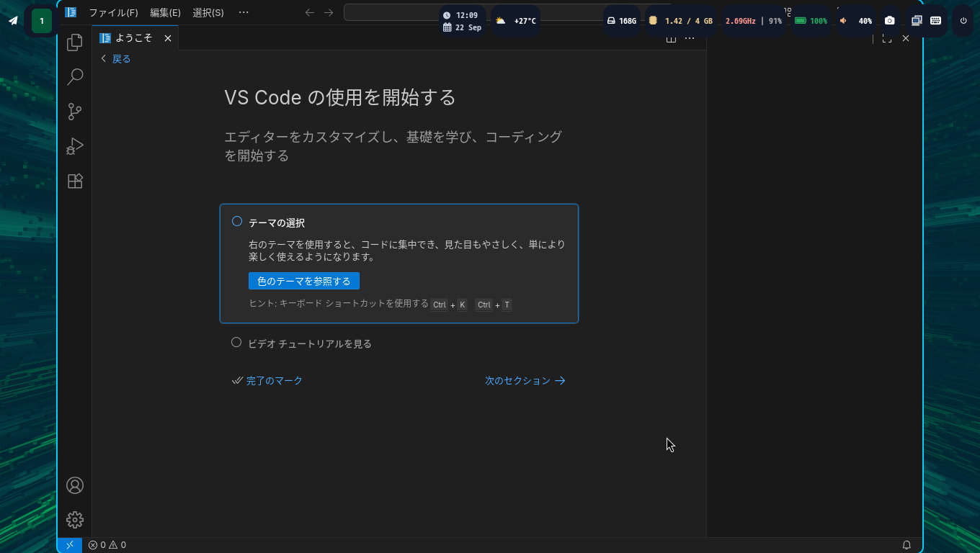This screenshot has height=553, width=980.
Task: Navigate forward with the right arrow
Action: click(329, 12)
